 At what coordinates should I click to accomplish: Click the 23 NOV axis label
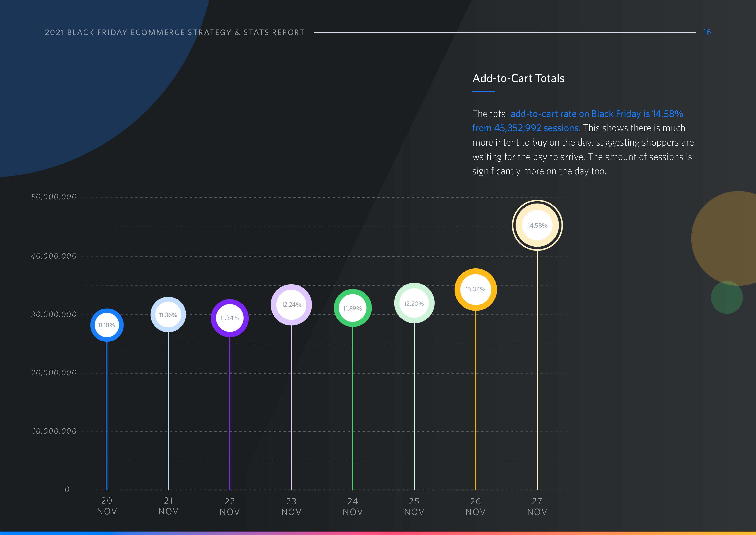click(291, 507)
